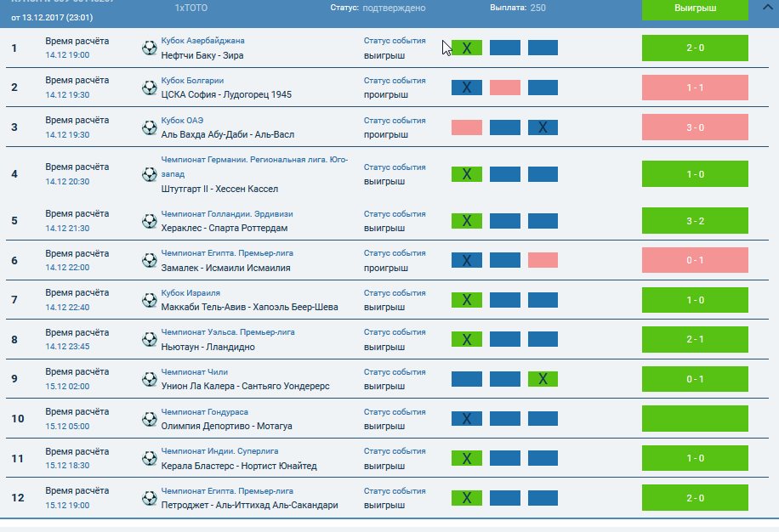
Task: Click the soccer ball icon for Керала Бластерс match
Action: tap(149, 458)
